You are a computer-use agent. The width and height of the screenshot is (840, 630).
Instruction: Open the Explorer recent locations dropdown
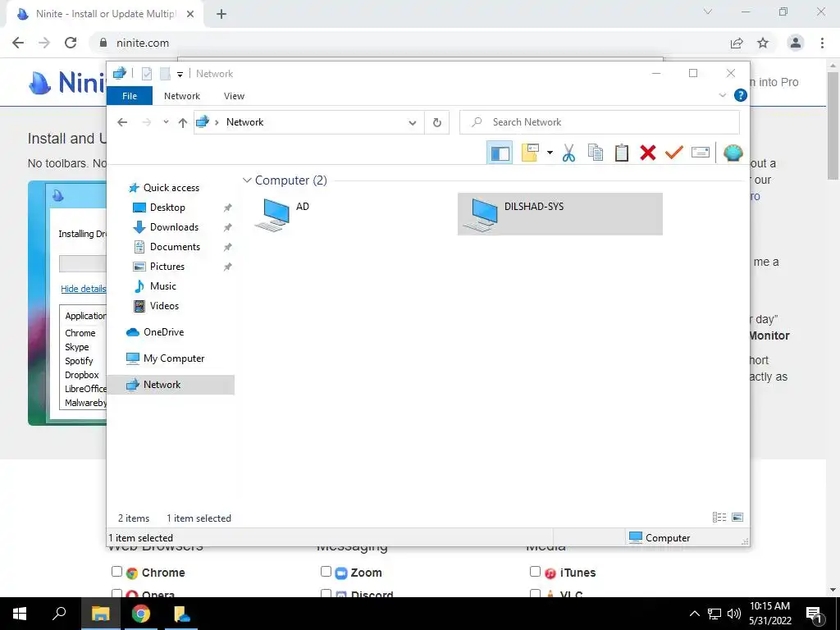166,122
